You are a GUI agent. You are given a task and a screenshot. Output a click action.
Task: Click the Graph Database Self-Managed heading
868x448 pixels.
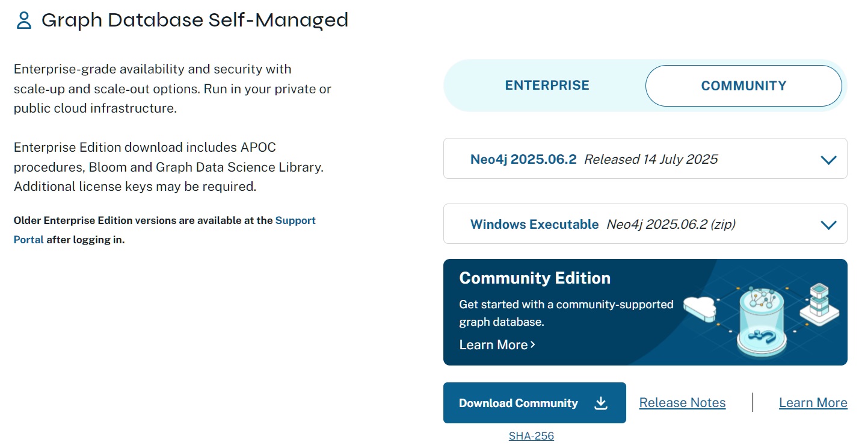(x=195, y=20)
